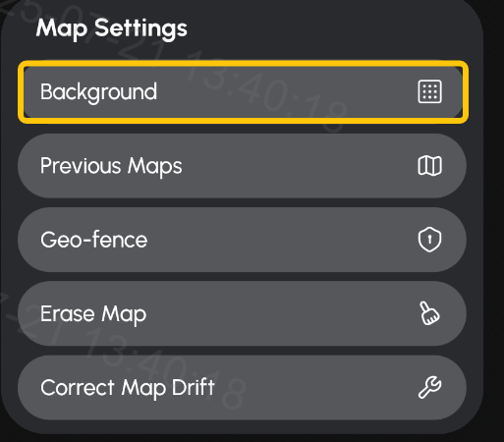Click the Geo-fence text label
The height and width of the screenshot is (442, 504).
(94, 240)
